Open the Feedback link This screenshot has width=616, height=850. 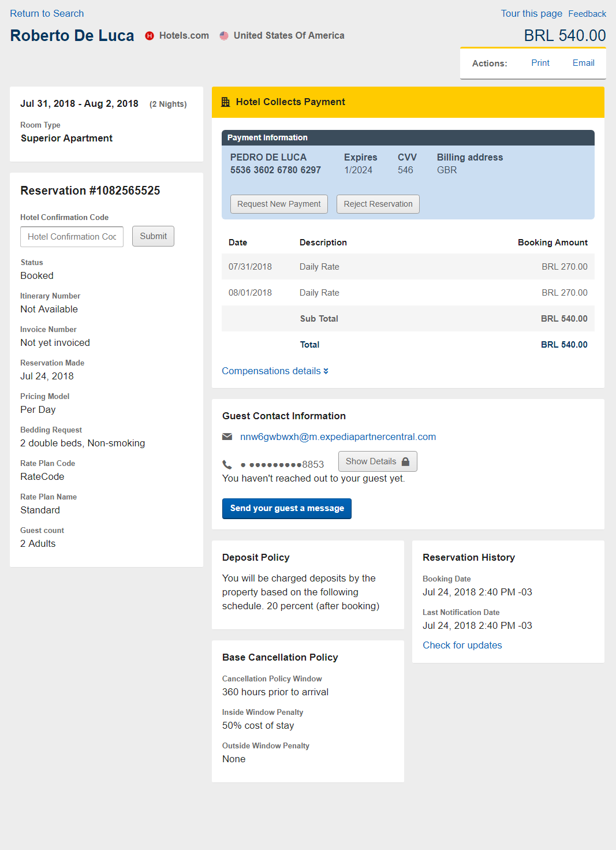click(x=587, y=14)
